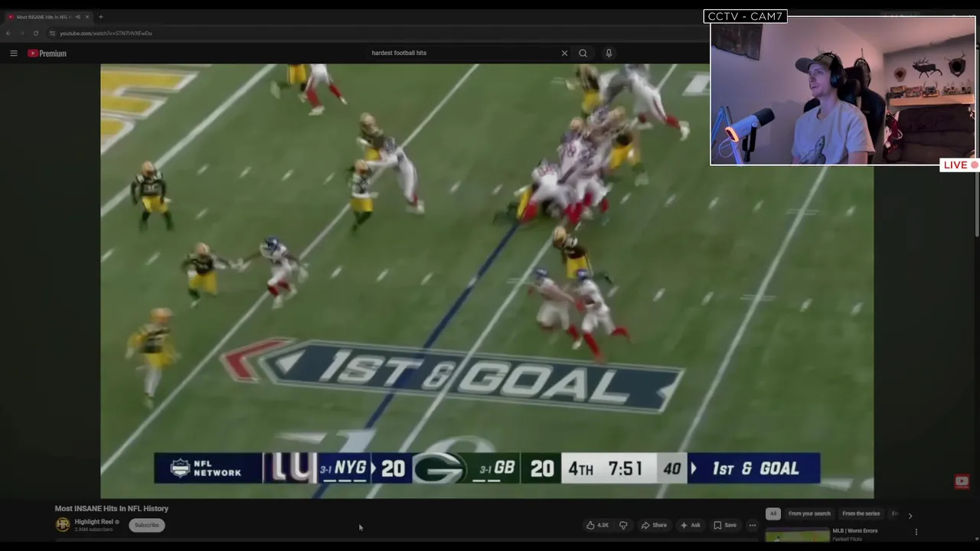Save the video to a playlist
The width and height of the screenshot is (980, 551).
pos(725,525)
